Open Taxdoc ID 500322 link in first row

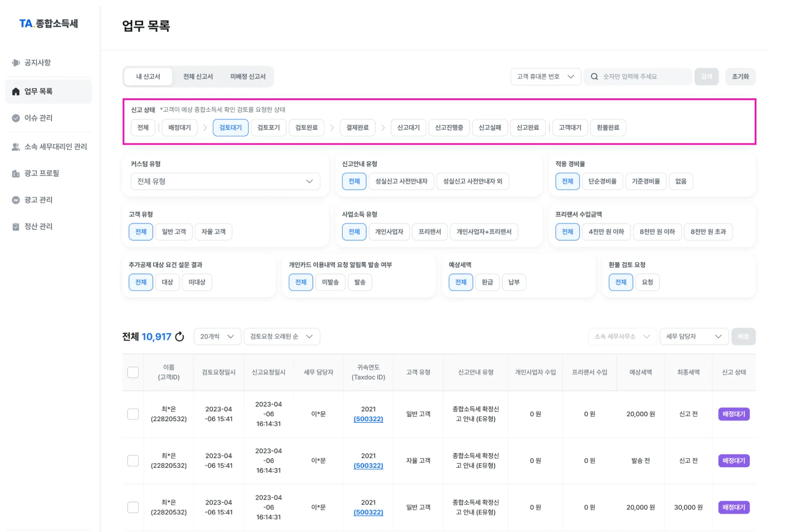point(368,419)
